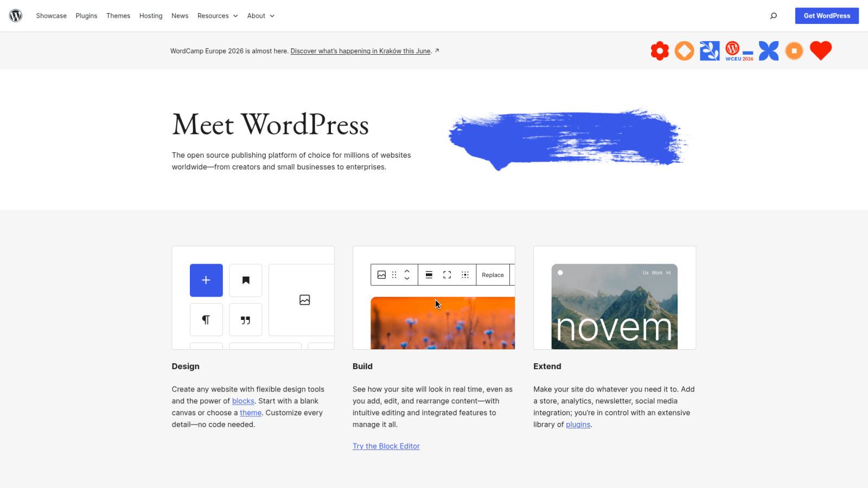Click the orange diamond banner icon

pos(685,51)
